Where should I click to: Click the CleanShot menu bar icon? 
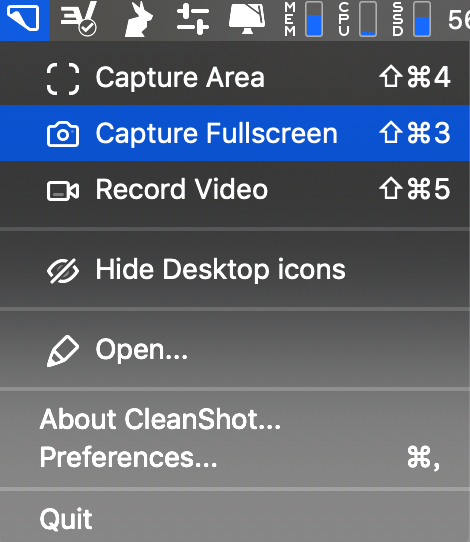click(x=24, y=19)
